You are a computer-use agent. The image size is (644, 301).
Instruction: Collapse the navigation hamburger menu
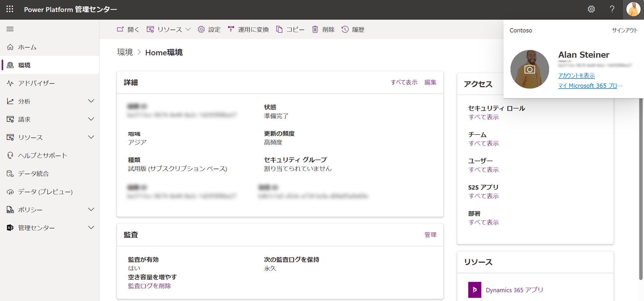click(10, 29)
